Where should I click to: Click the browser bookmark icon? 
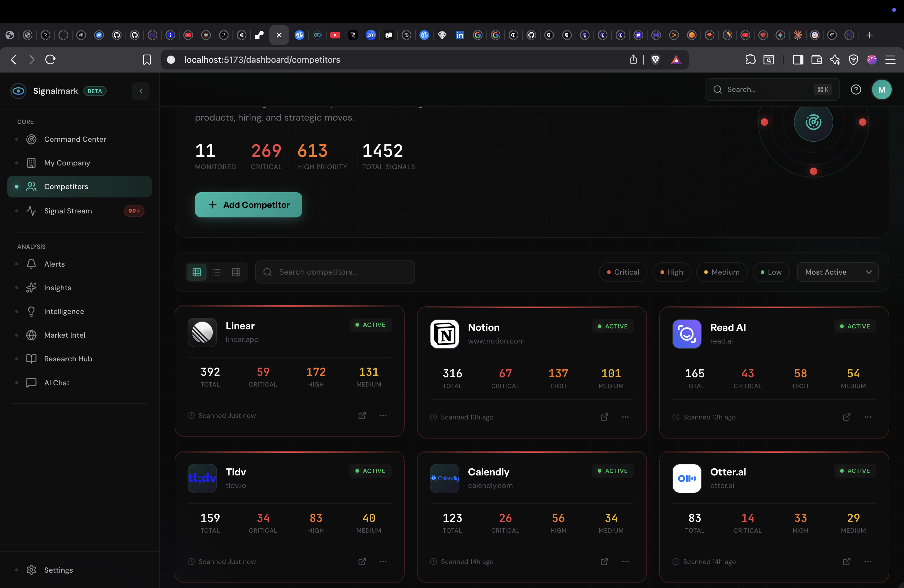(x=147, y=60)
